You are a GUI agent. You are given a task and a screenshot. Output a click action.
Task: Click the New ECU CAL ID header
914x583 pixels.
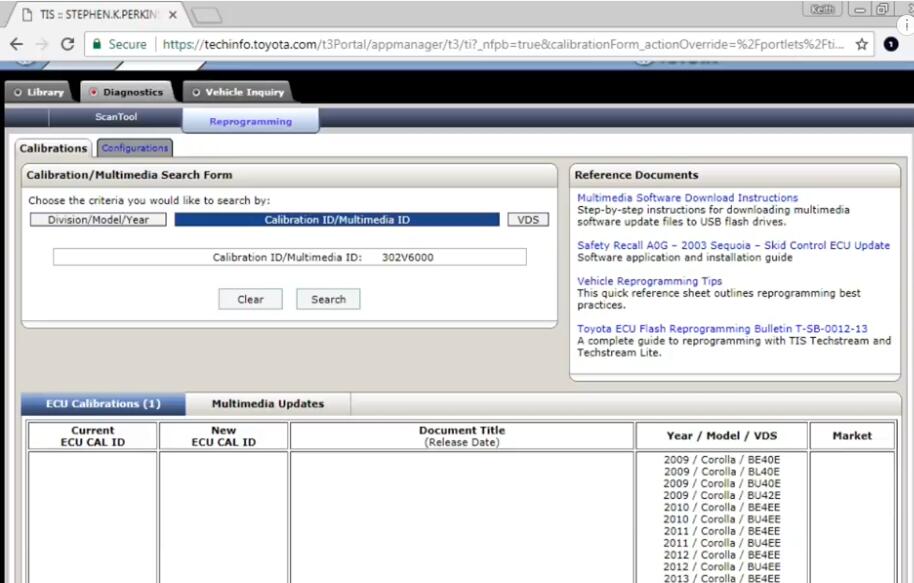[224, 436]
